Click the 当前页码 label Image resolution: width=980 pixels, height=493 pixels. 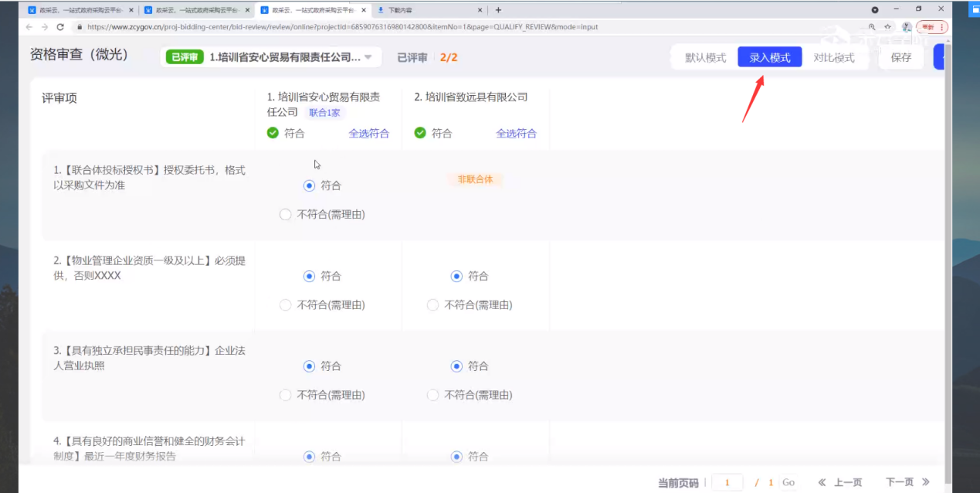coord(678,483)
